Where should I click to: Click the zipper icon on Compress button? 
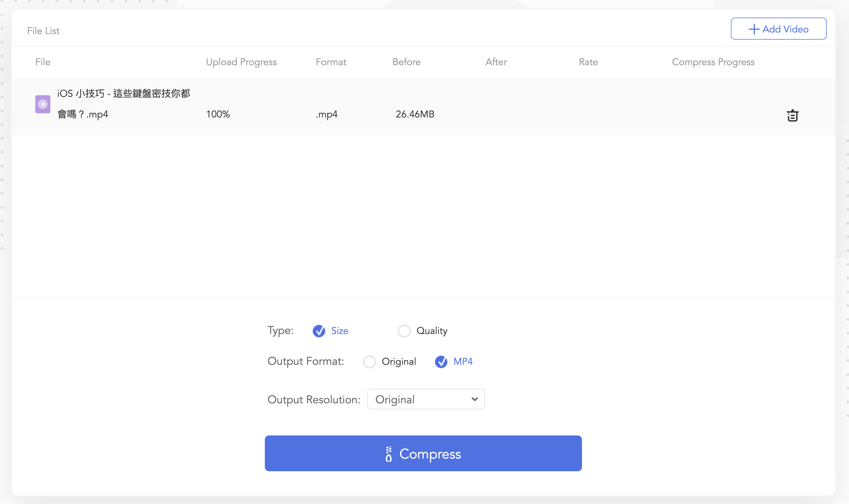pyautogui.click(x=389, y=454)
